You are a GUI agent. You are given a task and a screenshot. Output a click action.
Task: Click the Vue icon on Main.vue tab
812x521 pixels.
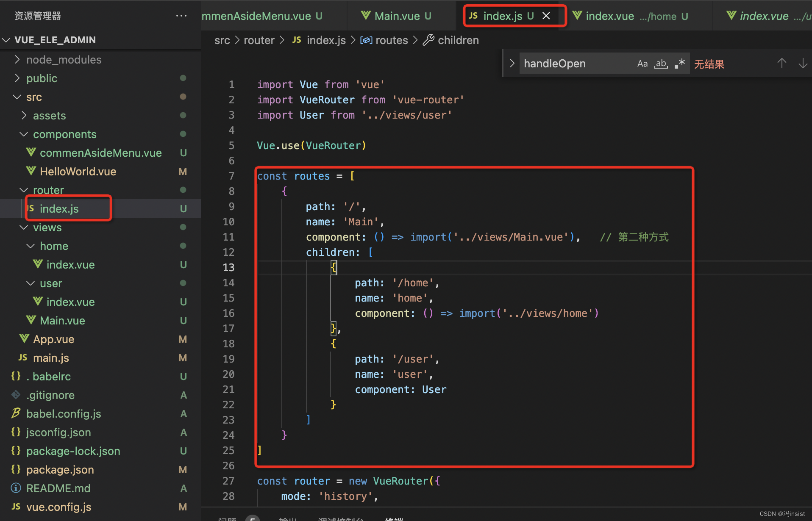point(366,16)
